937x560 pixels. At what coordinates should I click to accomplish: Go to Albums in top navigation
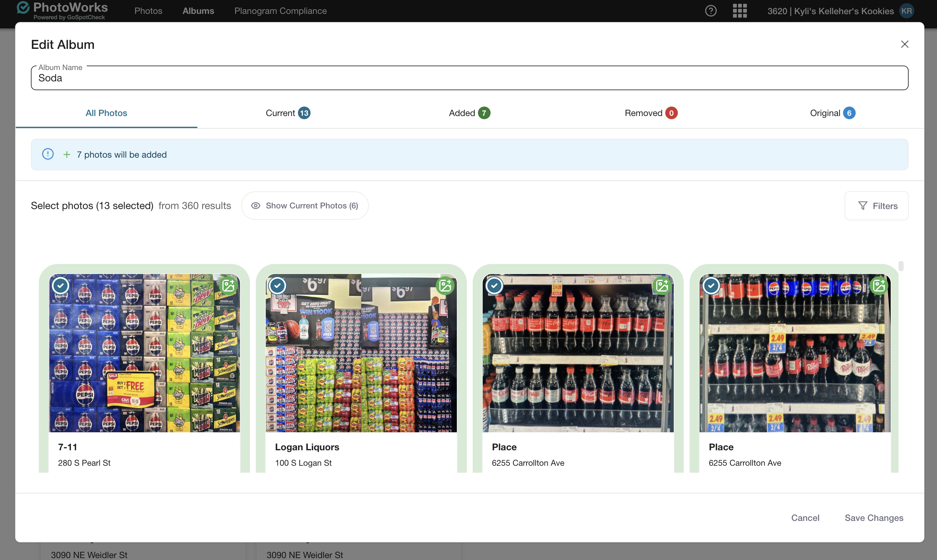pyautogui.click(x=198, y=11)
